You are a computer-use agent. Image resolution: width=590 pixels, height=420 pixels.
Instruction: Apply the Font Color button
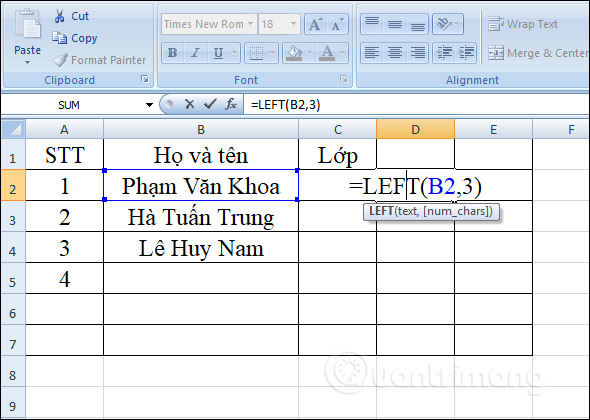click(327, 53)
